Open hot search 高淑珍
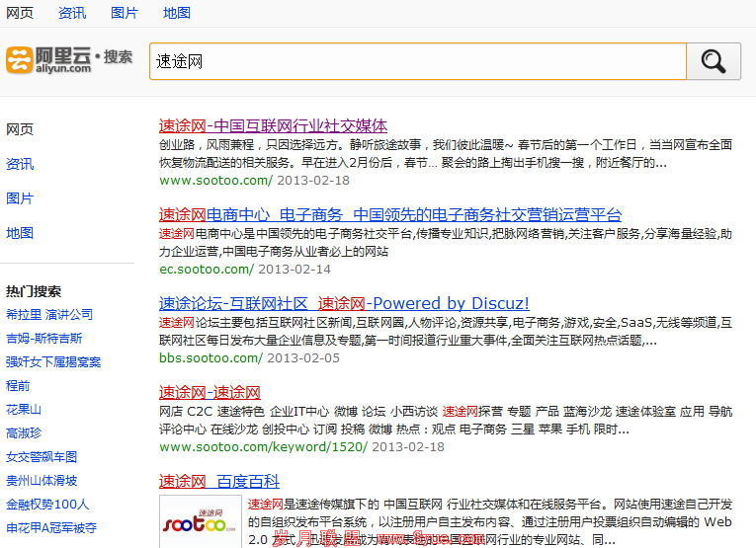Viewport: 756px width, 548px height. [24, 432]
